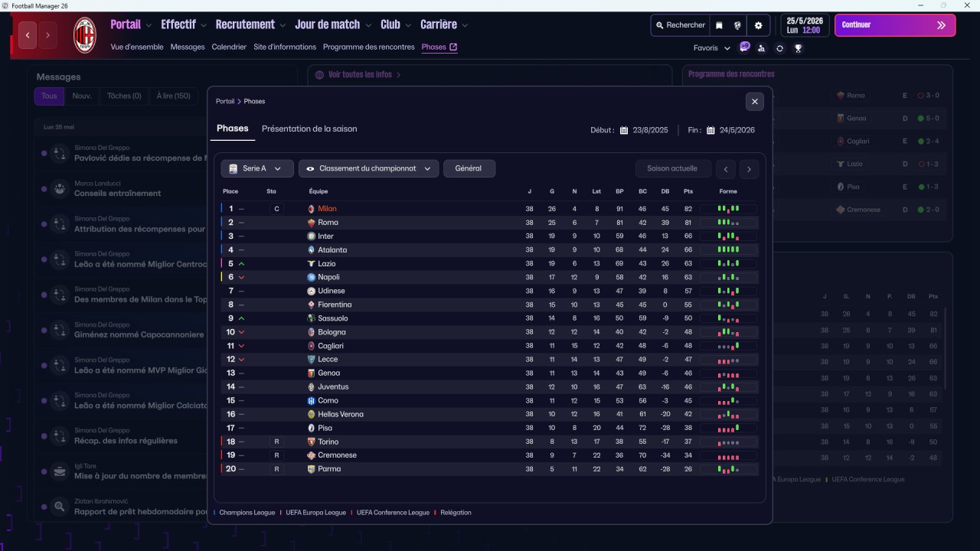Close the Phases dialog with X button

tap(755, 101)
